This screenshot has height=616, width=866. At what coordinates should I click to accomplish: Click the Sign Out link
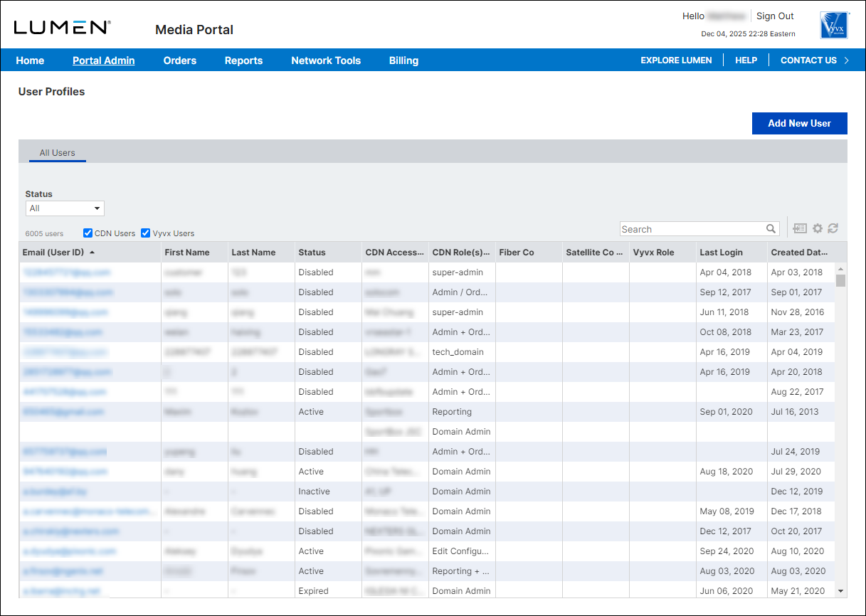tap(774, 16)
